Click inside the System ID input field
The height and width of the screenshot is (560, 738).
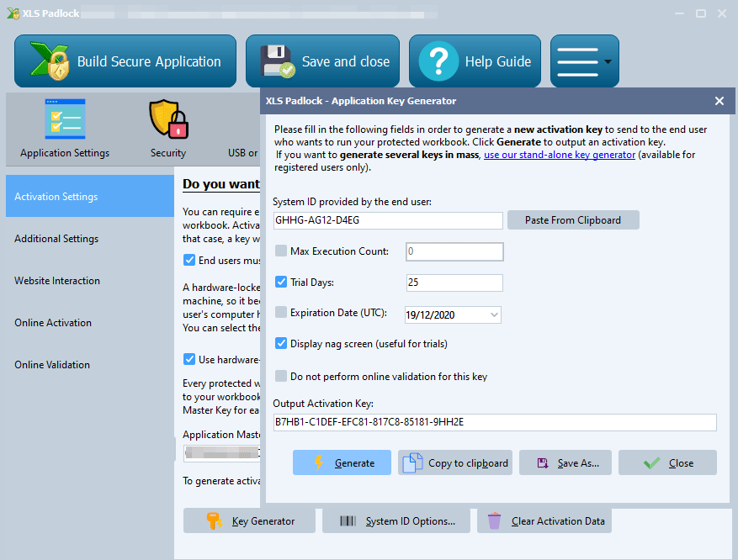[387, 220]
